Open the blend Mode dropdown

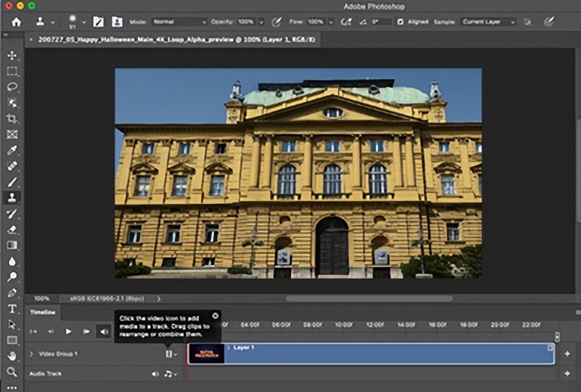tap(181, 22)
